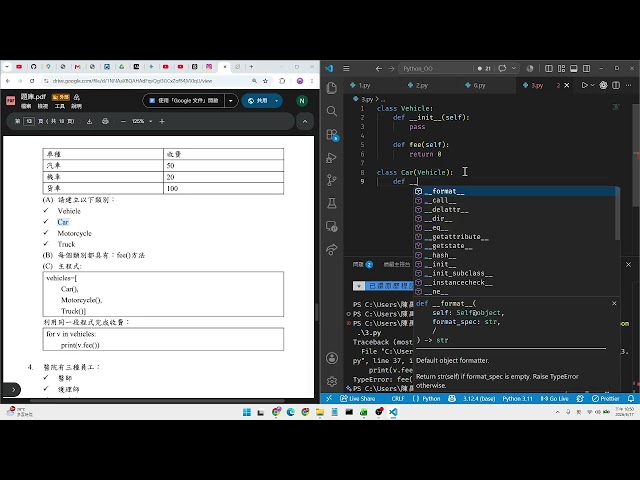
Task: Collapse the PDF toolbar with the up chevron
Action: (x=305, y=121)
